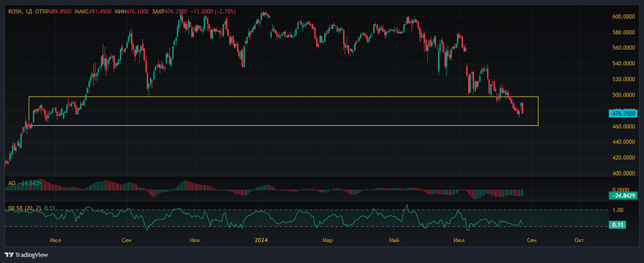
Task: Click the Май date axis label
Action: coord(395,240)
